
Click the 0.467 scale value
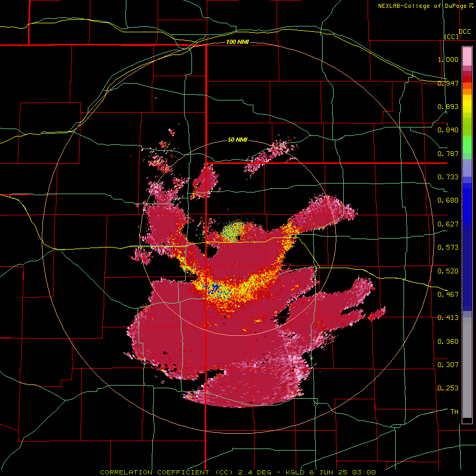click(448, 295)
